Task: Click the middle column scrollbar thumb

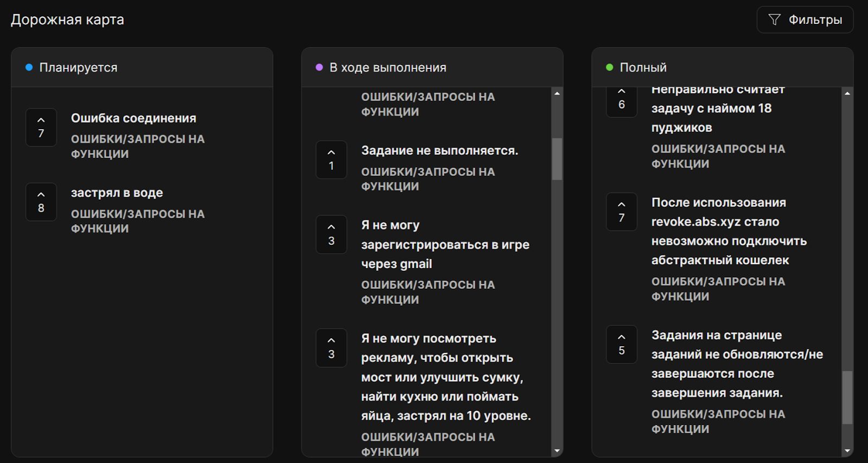Action: click(x=557, y=159)
